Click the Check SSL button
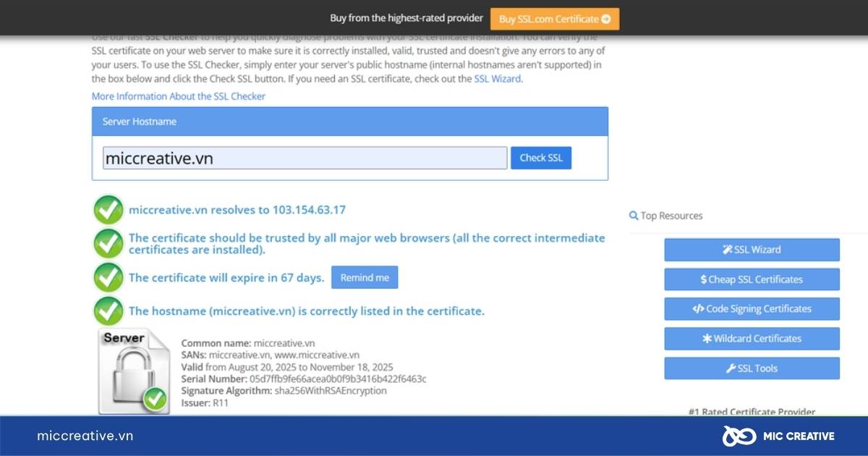Viewport: 868px width, 456px height. [x=541, y=158]
